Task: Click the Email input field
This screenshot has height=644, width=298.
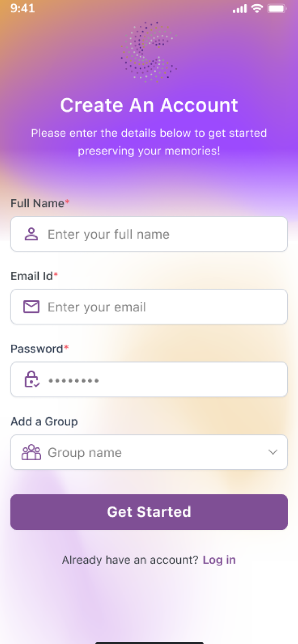Action: click(149, 307)
